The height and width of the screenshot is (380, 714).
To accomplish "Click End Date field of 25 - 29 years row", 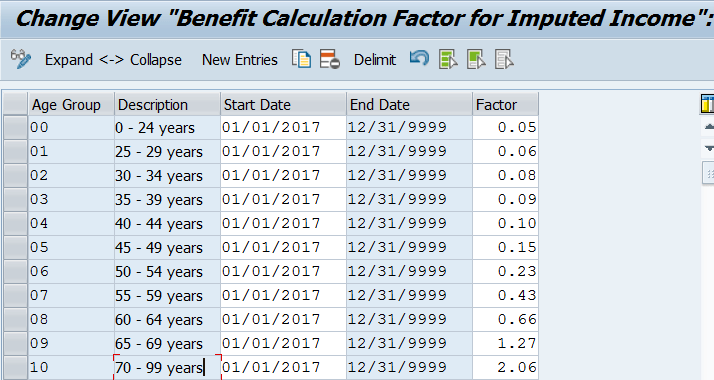I will (x=409, y=152).
